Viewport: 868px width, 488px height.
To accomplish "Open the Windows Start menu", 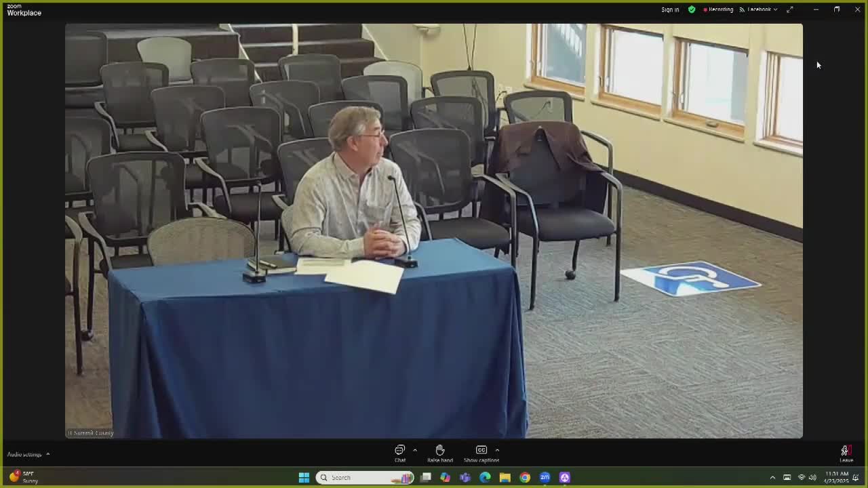I will (x=304, y=477).
